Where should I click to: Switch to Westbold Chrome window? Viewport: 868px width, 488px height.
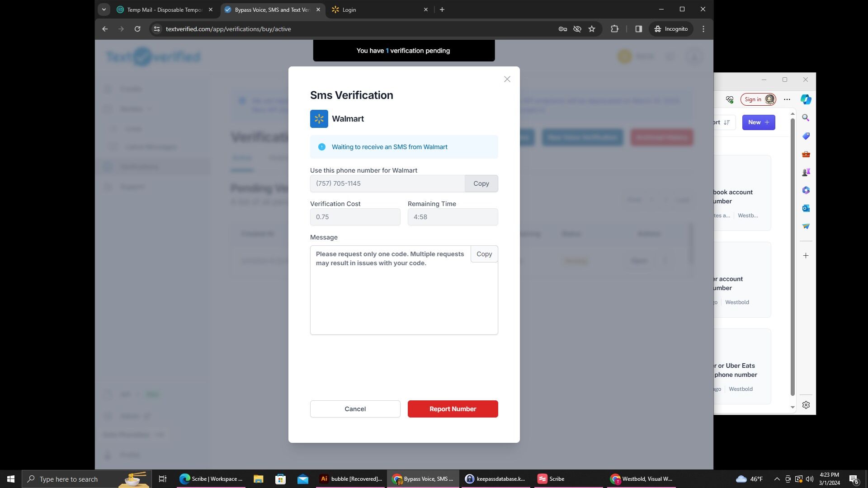pos(641,479)
